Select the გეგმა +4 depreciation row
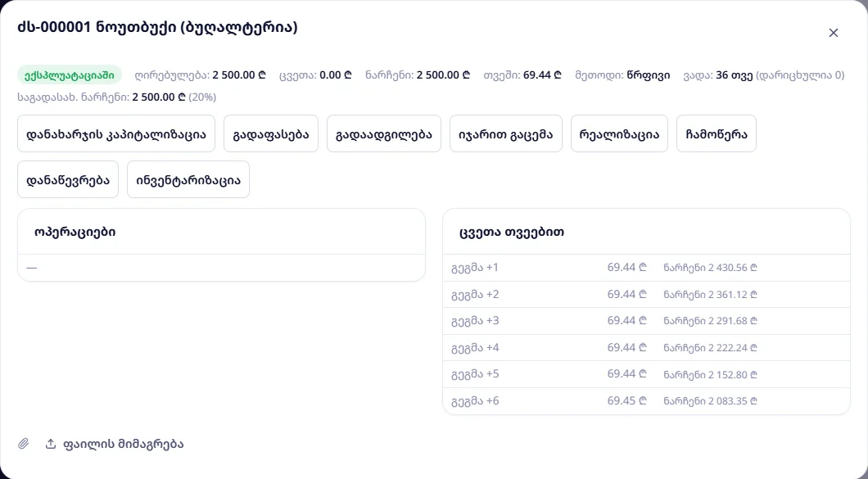 click(x=646, y=348)
